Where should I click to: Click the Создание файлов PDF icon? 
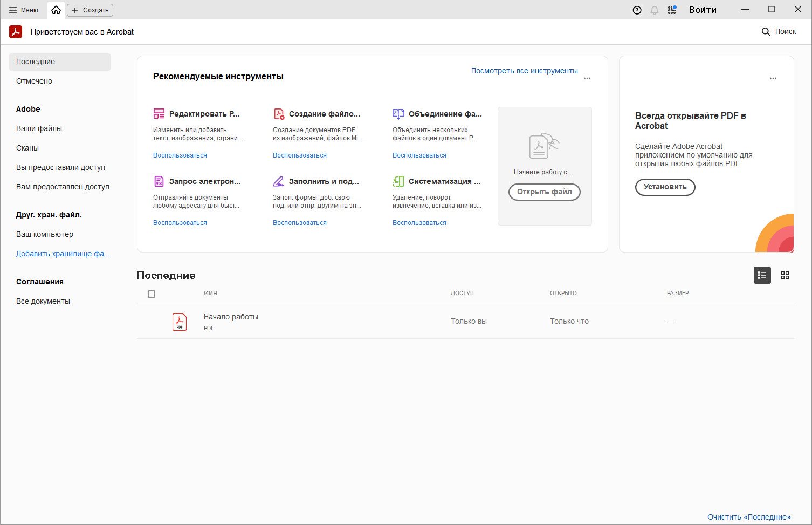[x=279, y=114]
